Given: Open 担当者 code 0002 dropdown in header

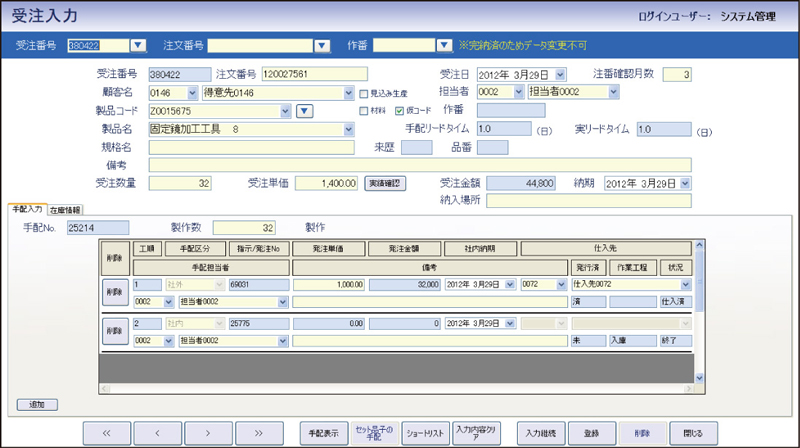Looking at the screenshot, I should (518, 92).
